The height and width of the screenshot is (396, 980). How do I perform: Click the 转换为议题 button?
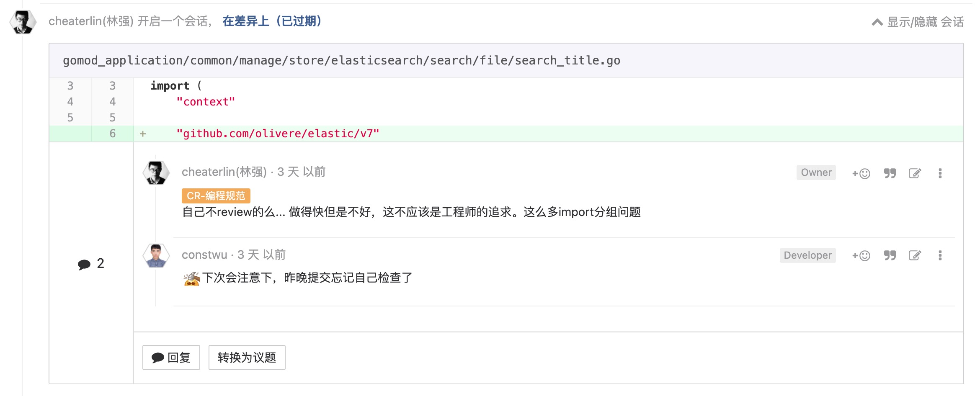point(247,357)
